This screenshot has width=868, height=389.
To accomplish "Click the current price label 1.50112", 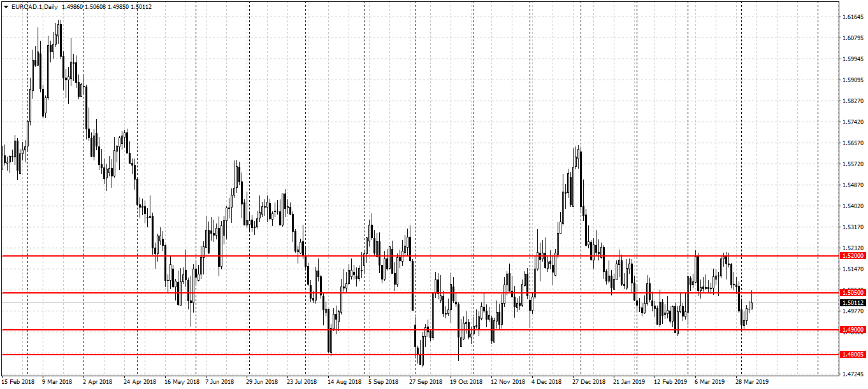I will (x=853, y=302).
